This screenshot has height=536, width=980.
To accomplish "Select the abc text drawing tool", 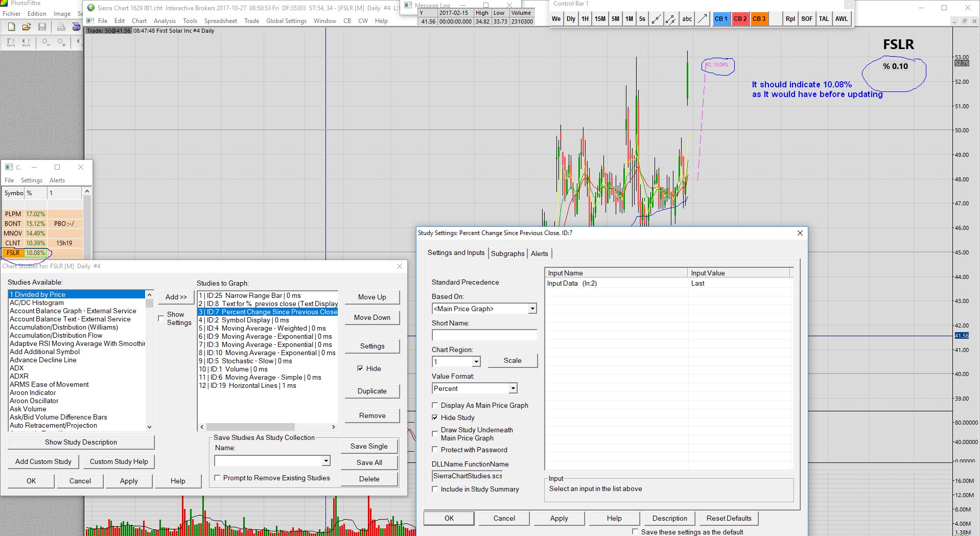I will point(687,19).
